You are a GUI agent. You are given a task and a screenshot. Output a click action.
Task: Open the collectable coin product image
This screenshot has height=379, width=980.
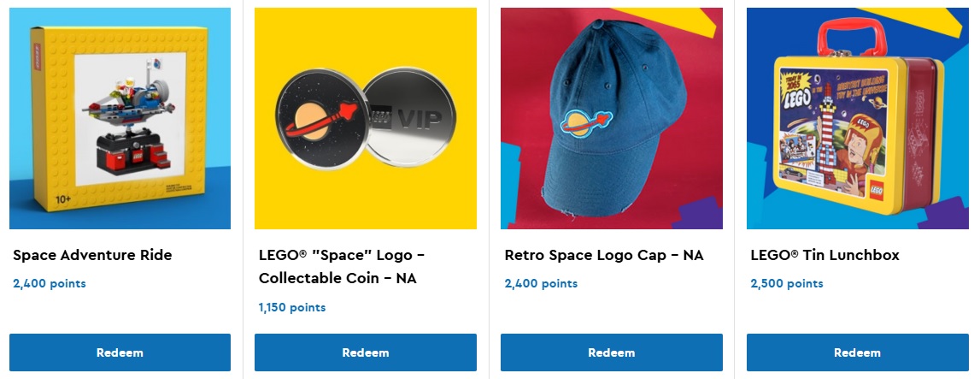(x=366, y=118)
